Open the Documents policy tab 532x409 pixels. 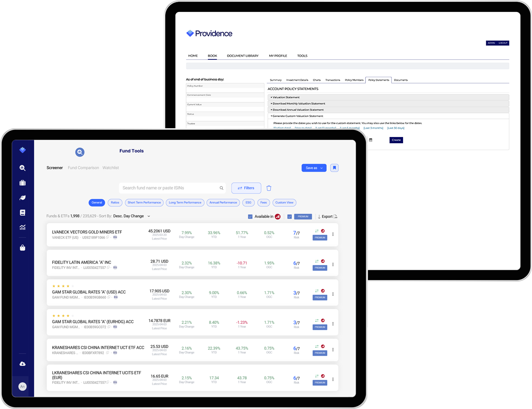[401, 80]
